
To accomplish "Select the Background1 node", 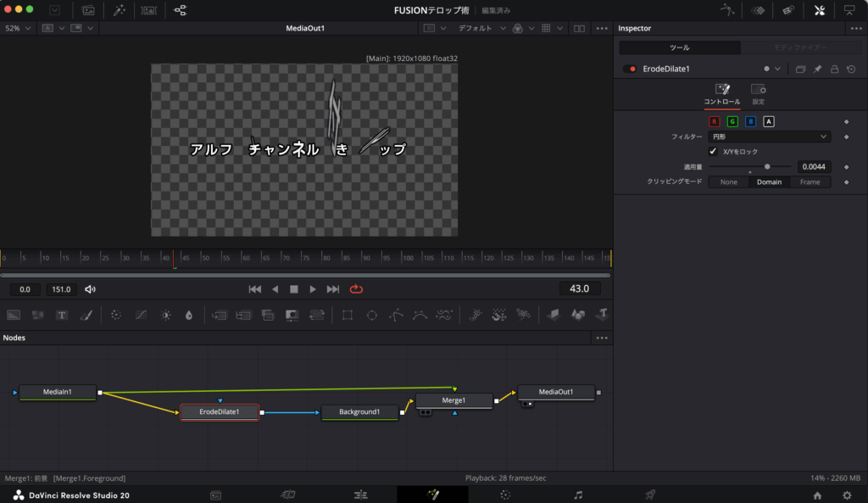I will point(359,412).
